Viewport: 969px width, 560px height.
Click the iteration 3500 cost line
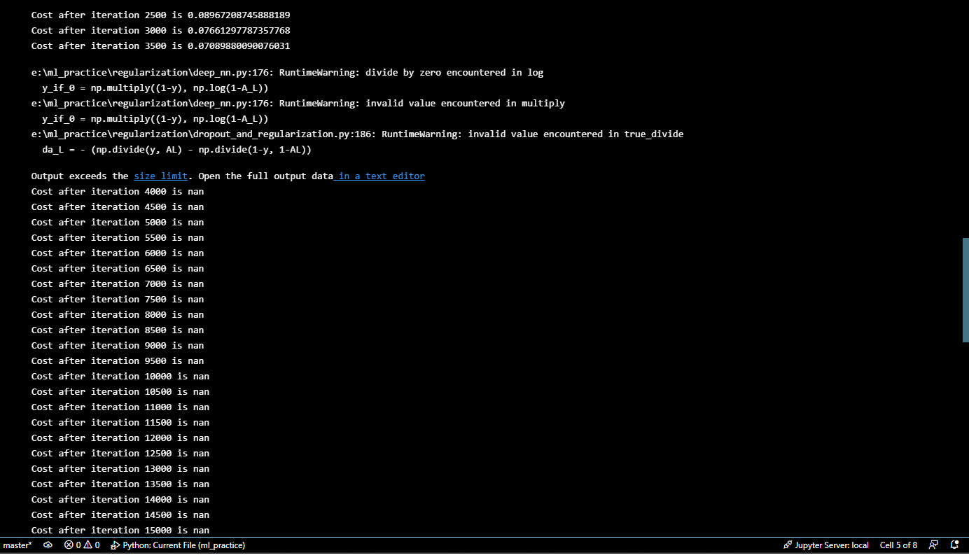[x=161, y=46]
